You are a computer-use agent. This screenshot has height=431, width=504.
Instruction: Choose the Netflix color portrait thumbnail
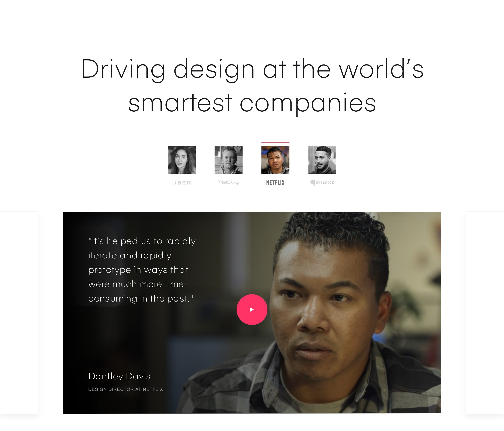(x=275, y=160)
